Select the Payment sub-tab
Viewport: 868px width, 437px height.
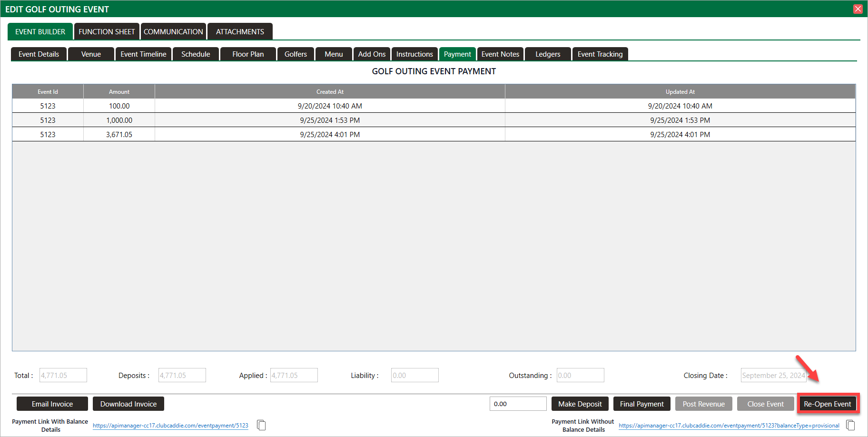tap(457, 54)
